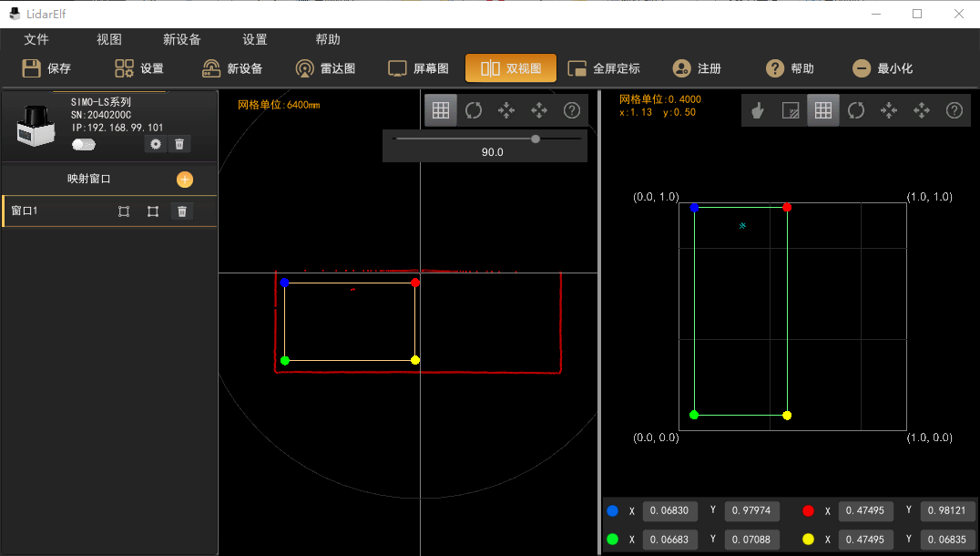
Task: Open the 文件 menu
Action: [x=36, y=40]
